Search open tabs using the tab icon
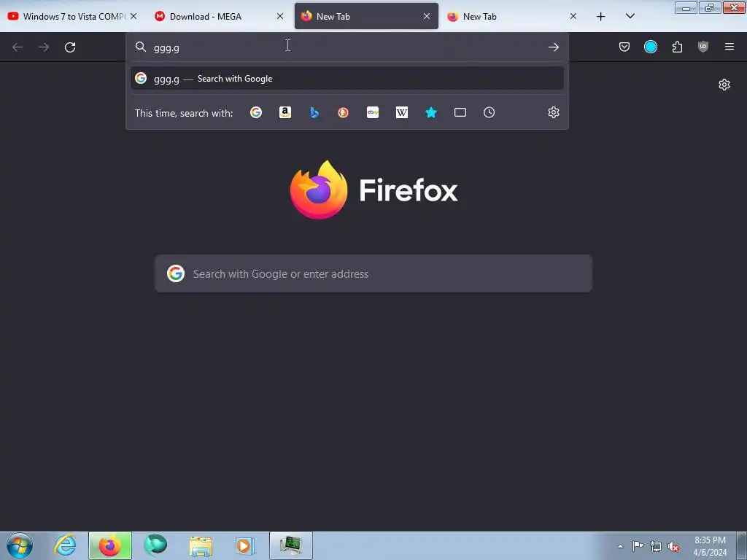The image size is (747, 560). point(460,112)
